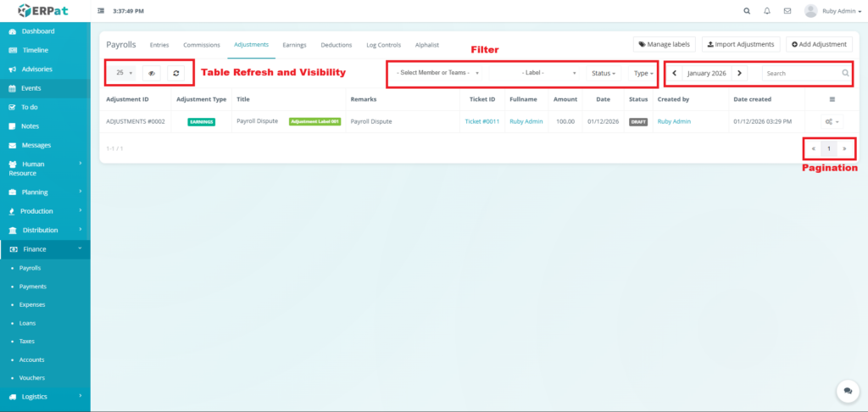Toggle column visibility eye icon
Image resolution: width=868 pixels, height=412 pixels.
coord(152,73)
